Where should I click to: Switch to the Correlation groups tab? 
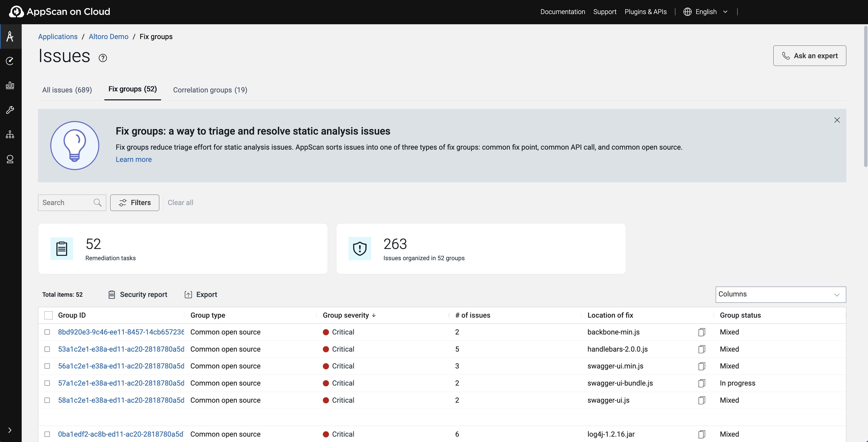coord(210,90)
